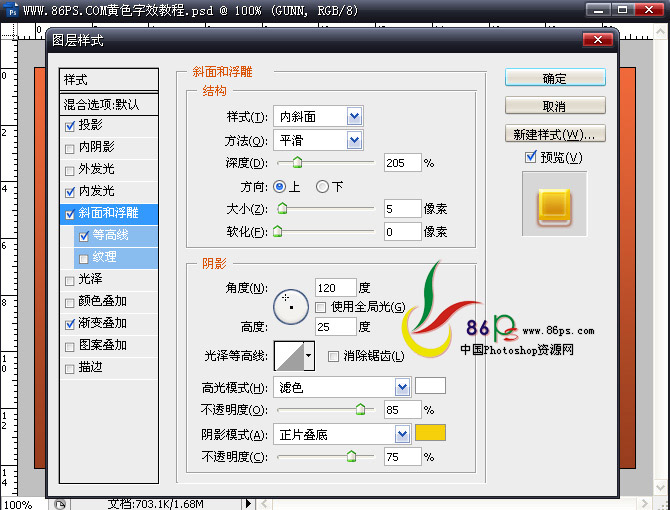
Task: Click the layer style preview thumbnail
Action: tap(554, 204)
